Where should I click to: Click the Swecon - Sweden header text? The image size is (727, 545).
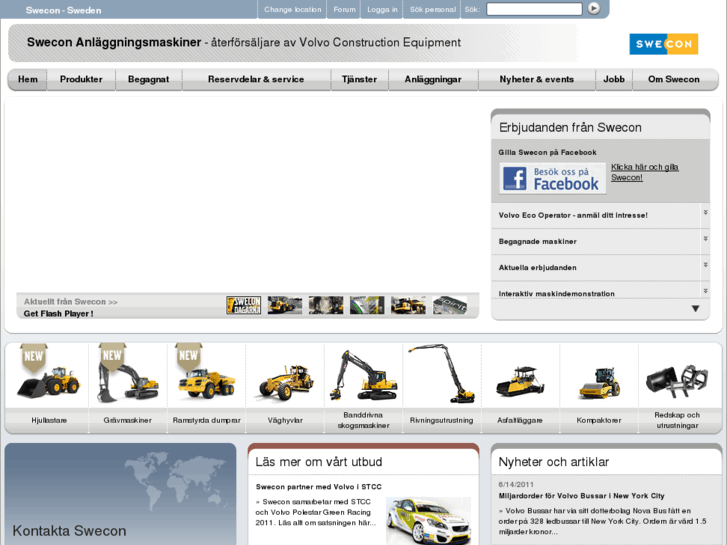(64, 10)
